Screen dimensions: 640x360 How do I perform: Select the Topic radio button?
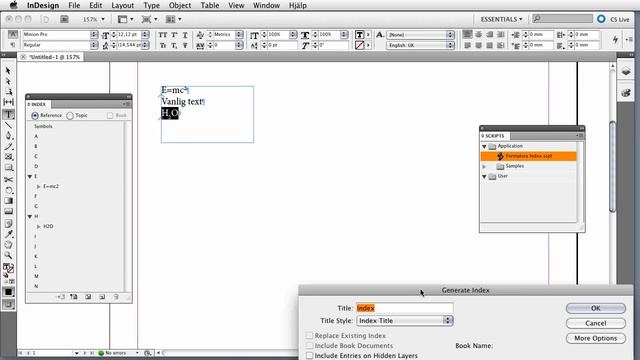coord(70,116)
